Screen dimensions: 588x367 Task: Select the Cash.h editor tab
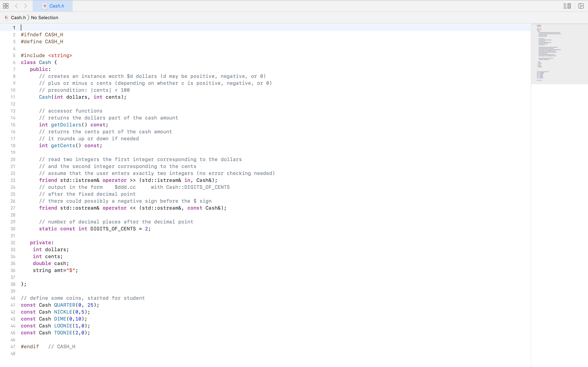(x=56, y=6)
